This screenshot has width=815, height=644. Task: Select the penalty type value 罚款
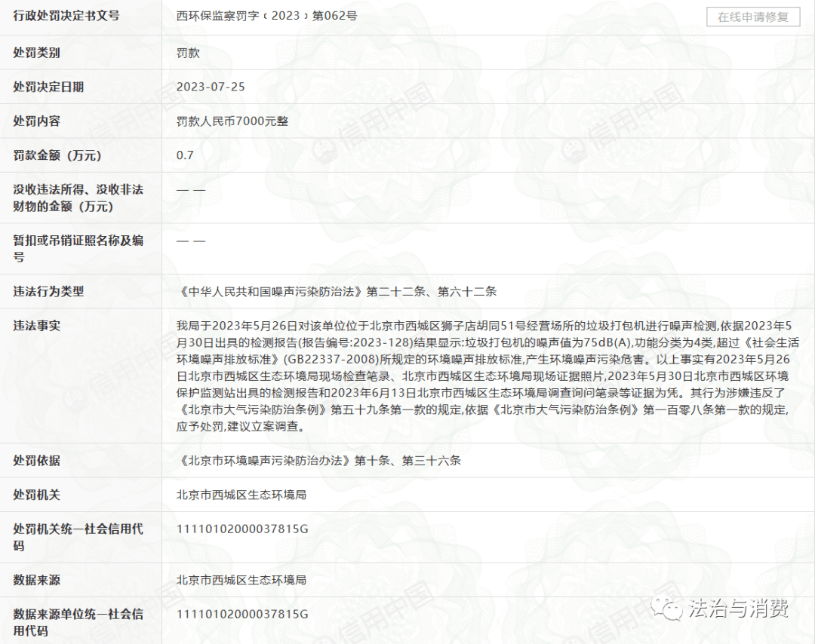188,53
